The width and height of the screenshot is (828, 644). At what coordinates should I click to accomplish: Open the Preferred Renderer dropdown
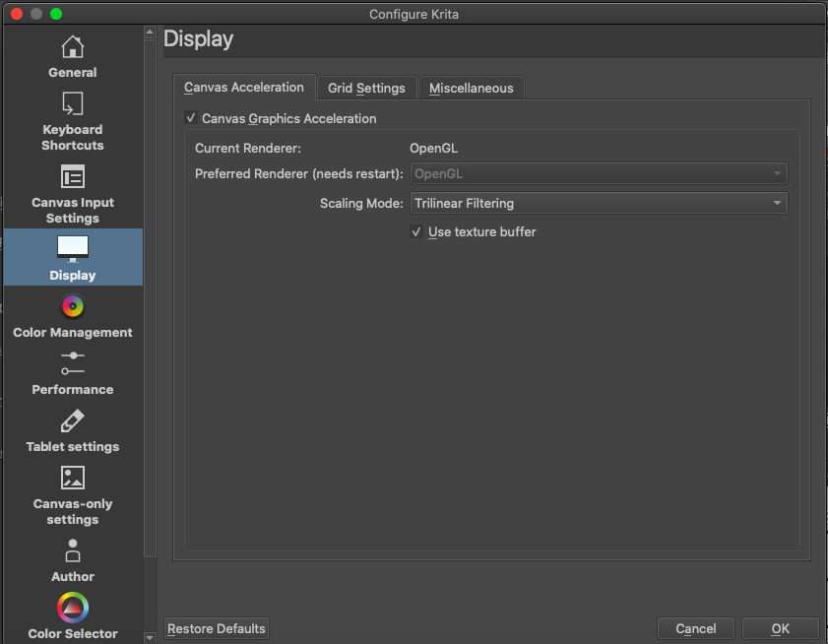(x=599, y=174)
